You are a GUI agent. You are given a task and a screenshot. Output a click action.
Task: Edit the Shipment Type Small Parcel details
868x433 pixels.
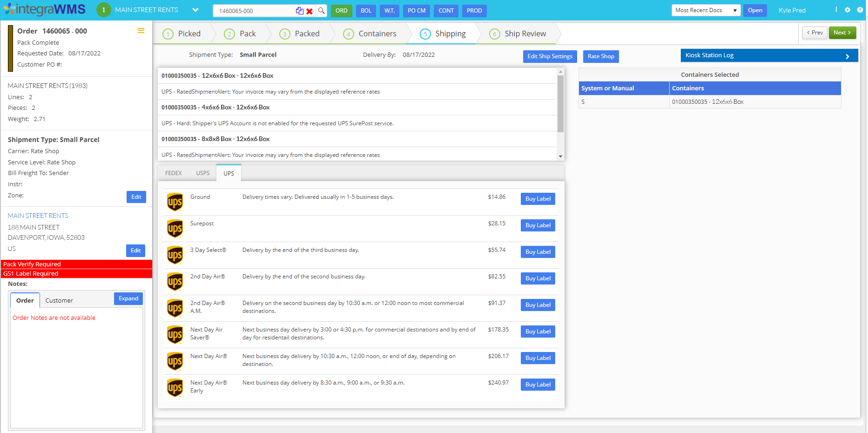coord(136,197)
